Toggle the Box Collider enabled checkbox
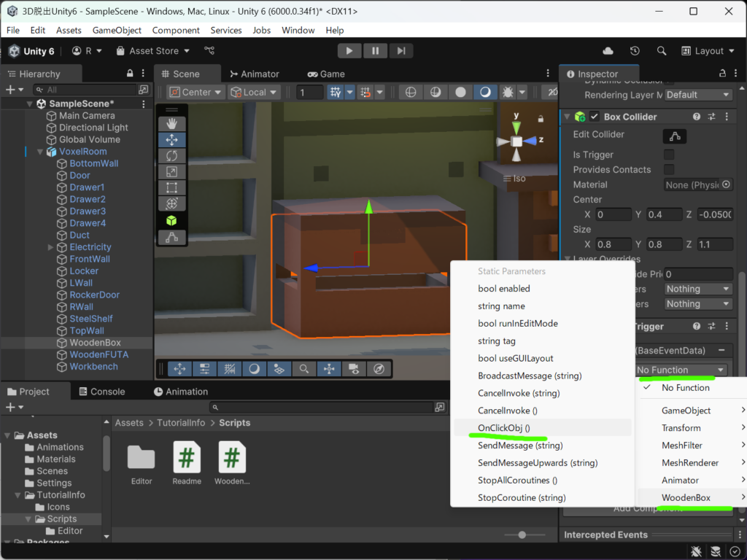The image size is (747, 560). [x=594, y=117]
